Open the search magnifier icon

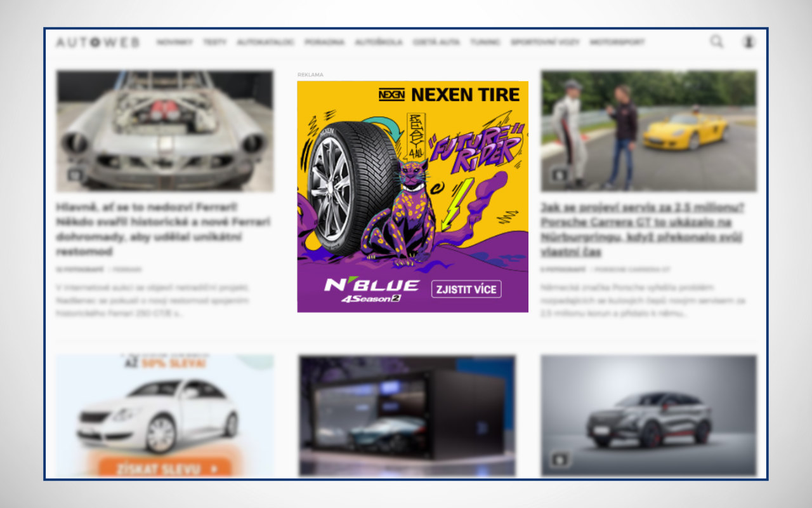[x=716, y=42]
